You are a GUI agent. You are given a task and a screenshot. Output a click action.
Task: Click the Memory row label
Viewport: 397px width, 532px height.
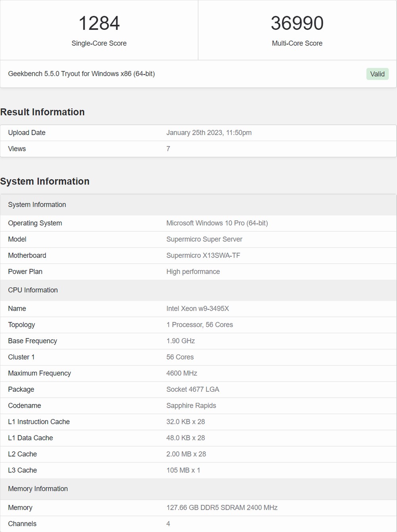click(x=20, y=508)
